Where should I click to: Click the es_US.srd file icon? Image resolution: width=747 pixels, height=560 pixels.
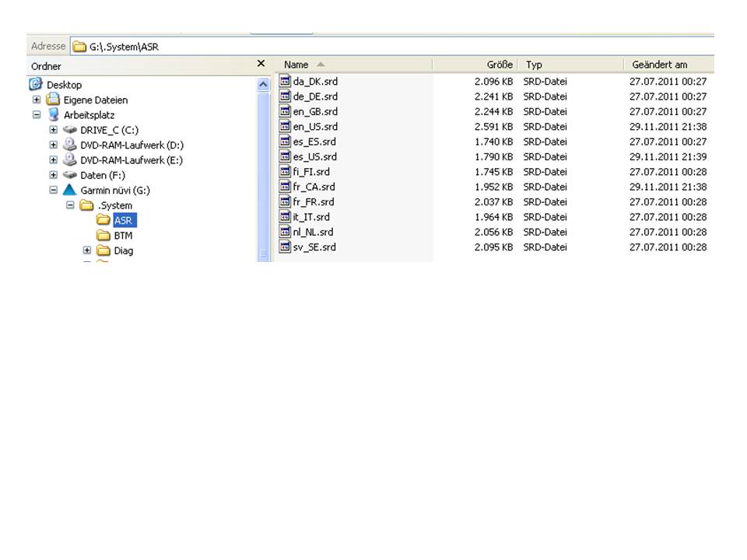(285, 156)
